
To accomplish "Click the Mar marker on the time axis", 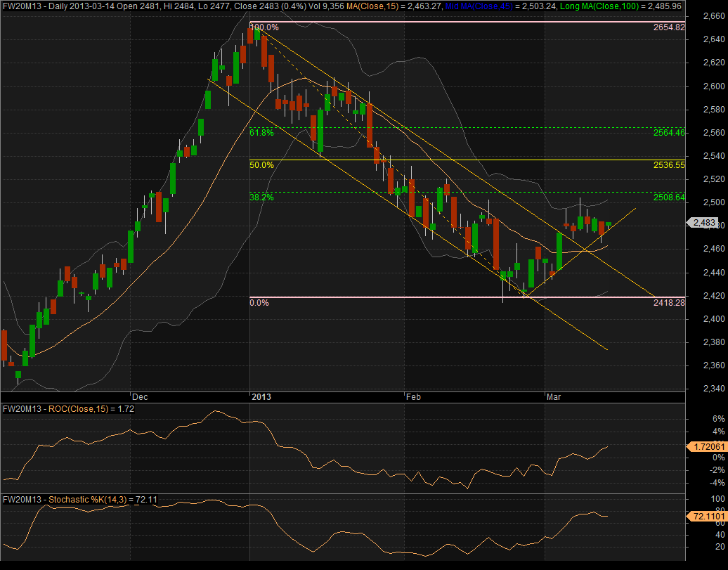I will (x=554, y=396).
